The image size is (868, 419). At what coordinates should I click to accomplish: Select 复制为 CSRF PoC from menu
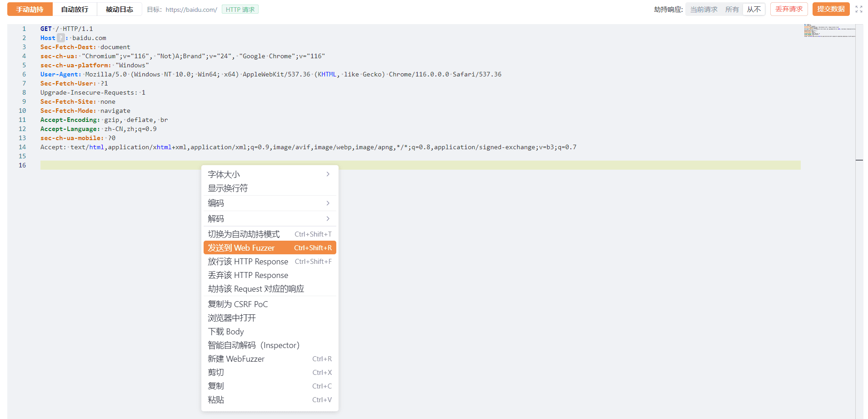point(238,304)
